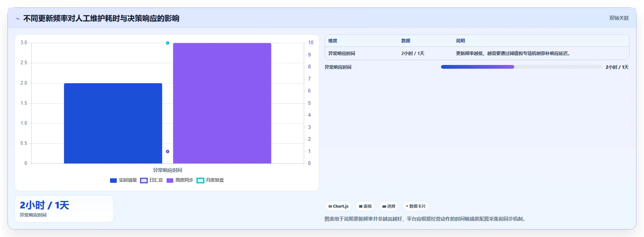Image resolution: width=644 pixels, height=237 pixels.
Task: Click the 进度 tag
Action: coord(389,206)
